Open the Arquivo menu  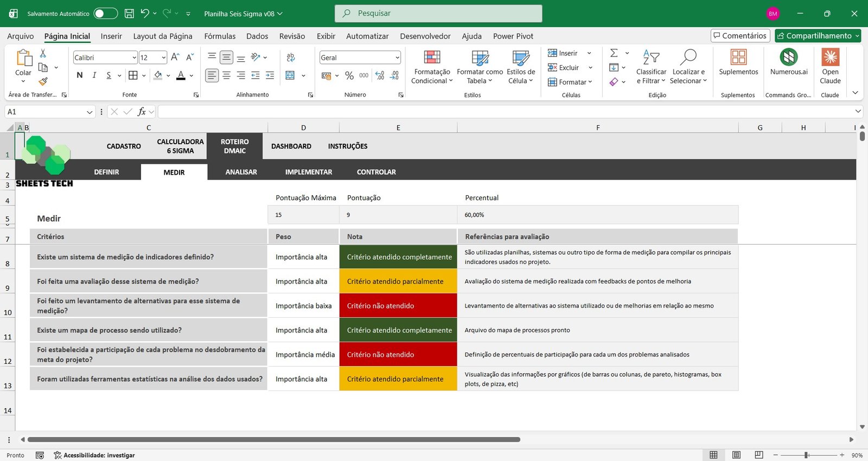[x=21, y=36]
